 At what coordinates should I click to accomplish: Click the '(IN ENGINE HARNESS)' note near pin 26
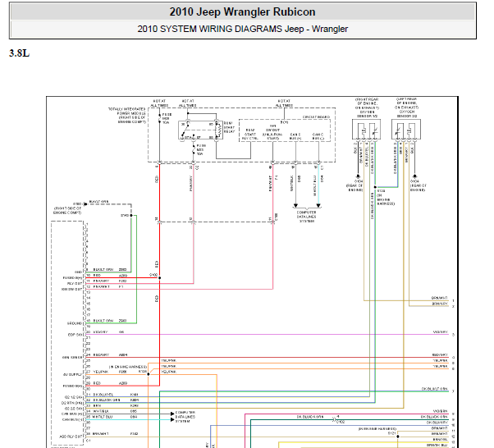tap(128, 367)
